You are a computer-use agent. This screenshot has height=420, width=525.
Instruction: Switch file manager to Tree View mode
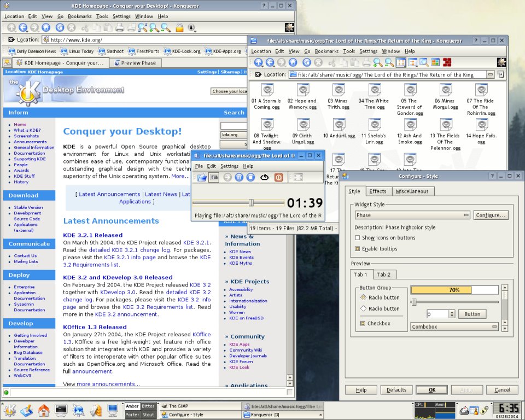coord(412,62)
